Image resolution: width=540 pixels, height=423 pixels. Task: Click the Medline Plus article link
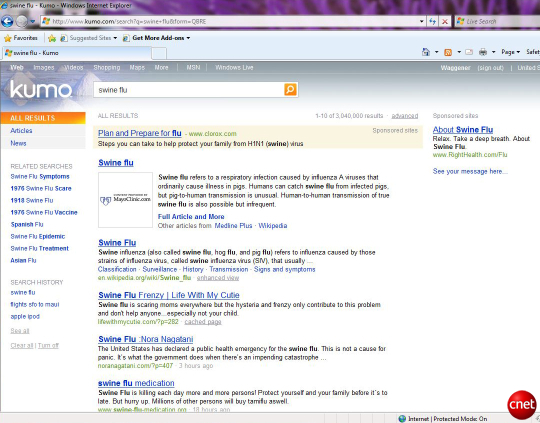(x=233, y=226)
